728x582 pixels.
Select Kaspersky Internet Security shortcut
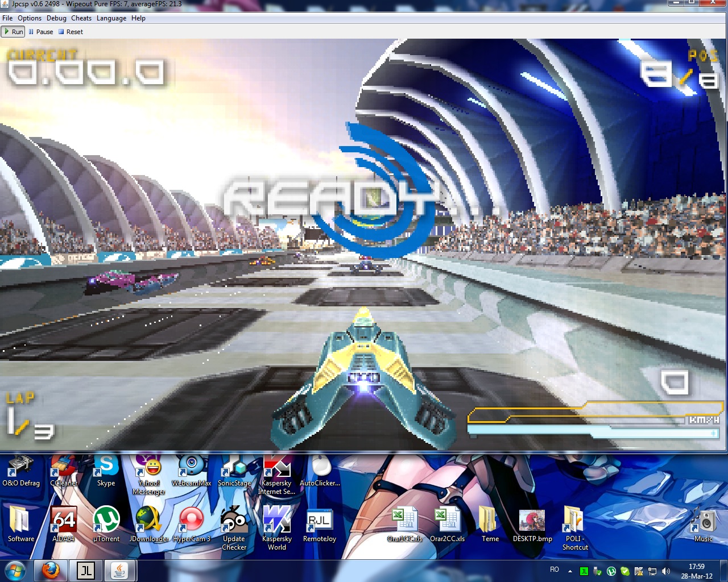(x=277, y=475)
